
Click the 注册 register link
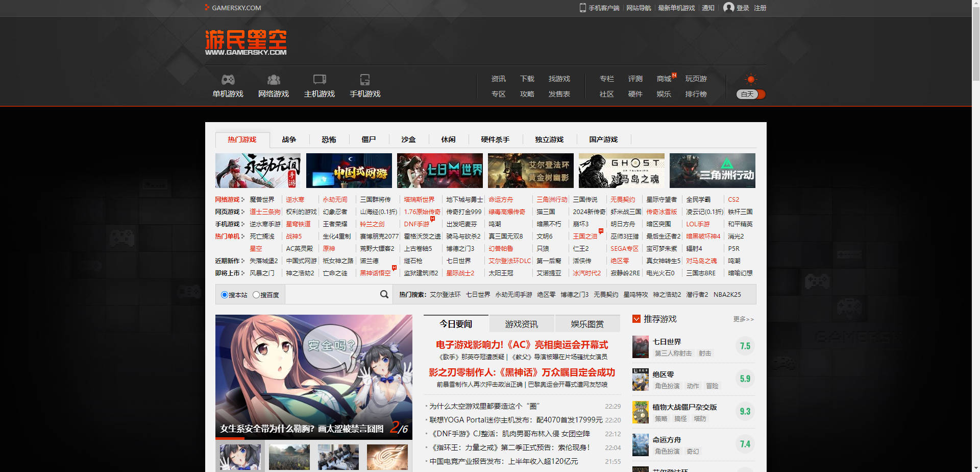(760, 8)
